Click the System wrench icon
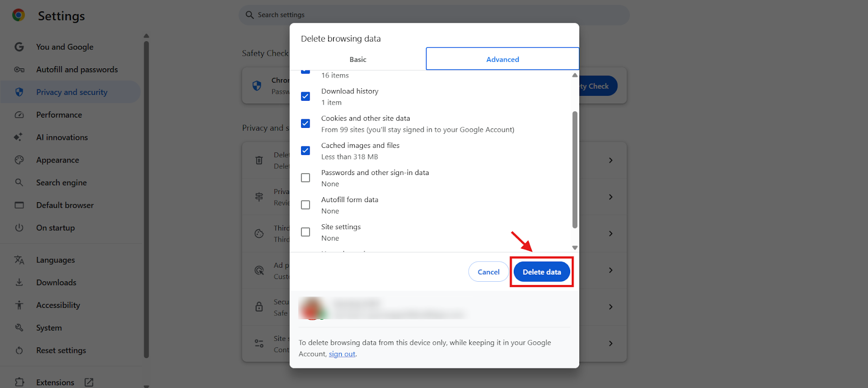Viewport: 868px width, 388px height. coord(19,328)
